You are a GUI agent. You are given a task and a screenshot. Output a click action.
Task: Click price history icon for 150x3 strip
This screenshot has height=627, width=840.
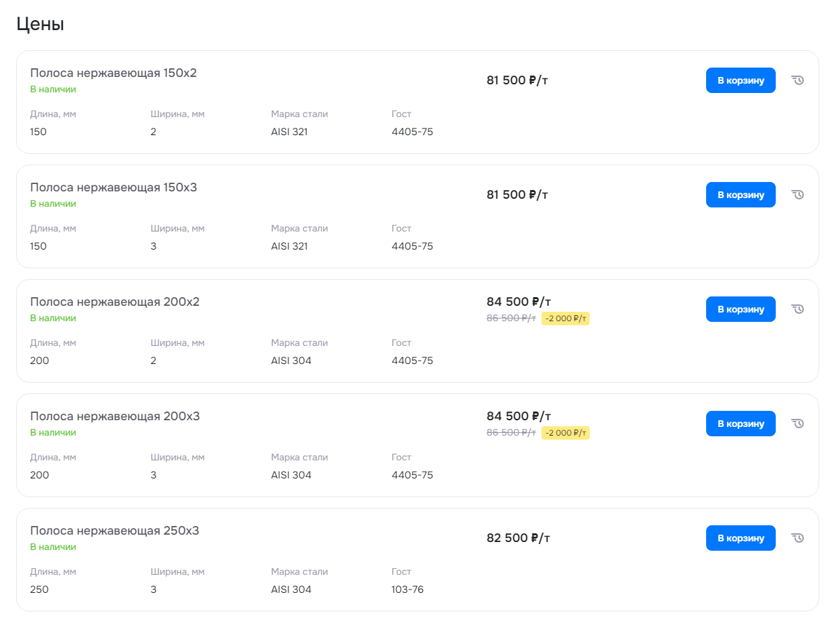click(x=797, y=195)
